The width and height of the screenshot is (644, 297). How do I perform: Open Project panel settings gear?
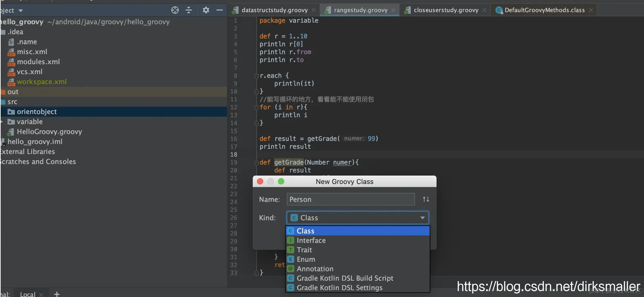click(x=206, y=10)
